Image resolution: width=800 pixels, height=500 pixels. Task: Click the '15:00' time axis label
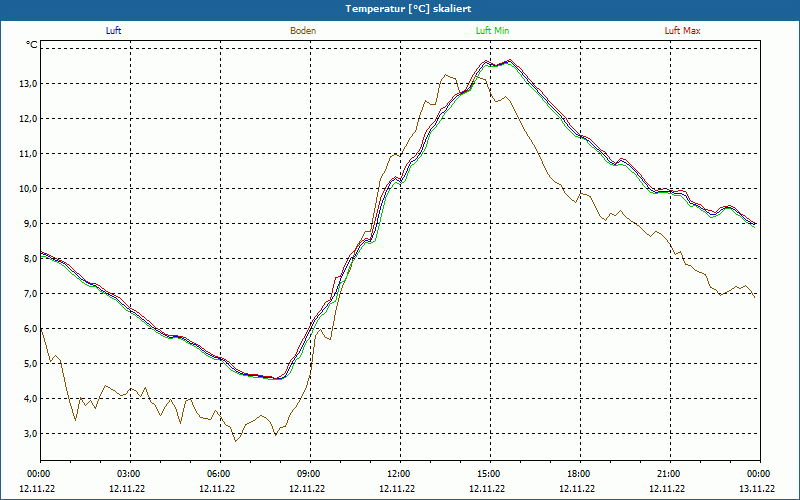(490, 474)
